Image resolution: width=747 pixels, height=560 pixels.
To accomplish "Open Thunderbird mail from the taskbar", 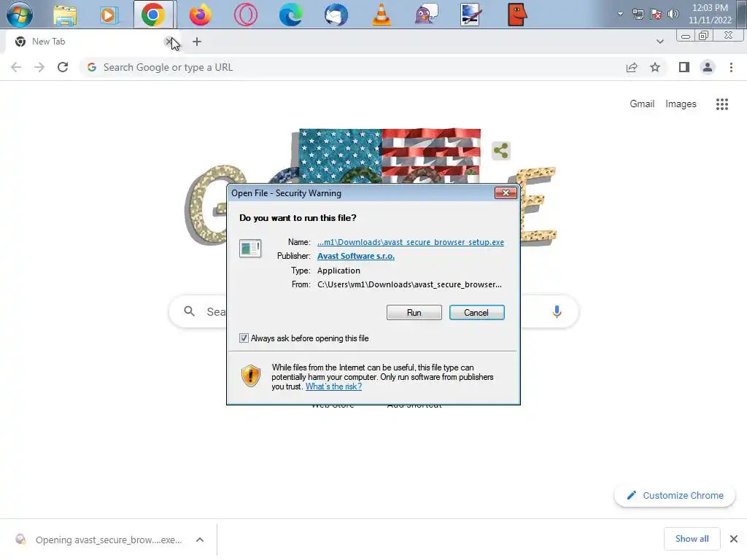I will [x=336, y=15].
